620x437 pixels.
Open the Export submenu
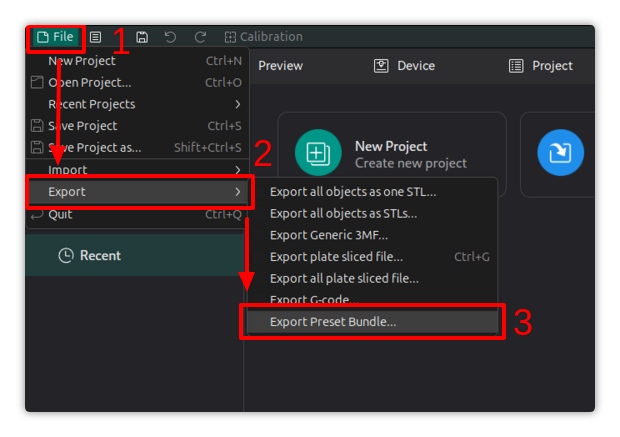click(x=138, y=192)
